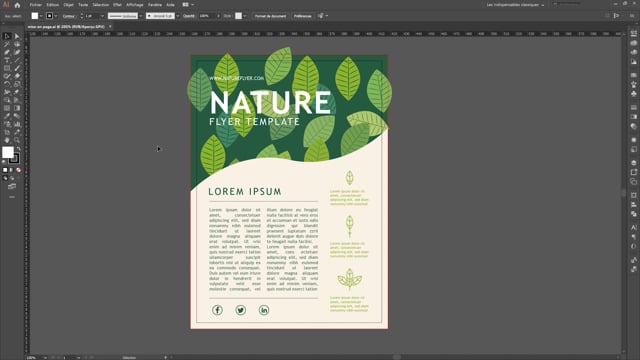640x360 pixels.
Task: Select the Perspective Grid tool
Action: tap(17, 100)
